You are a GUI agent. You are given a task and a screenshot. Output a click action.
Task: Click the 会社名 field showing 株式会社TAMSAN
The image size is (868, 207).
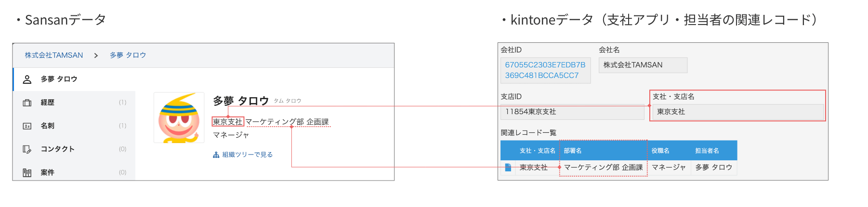[643, 65]
